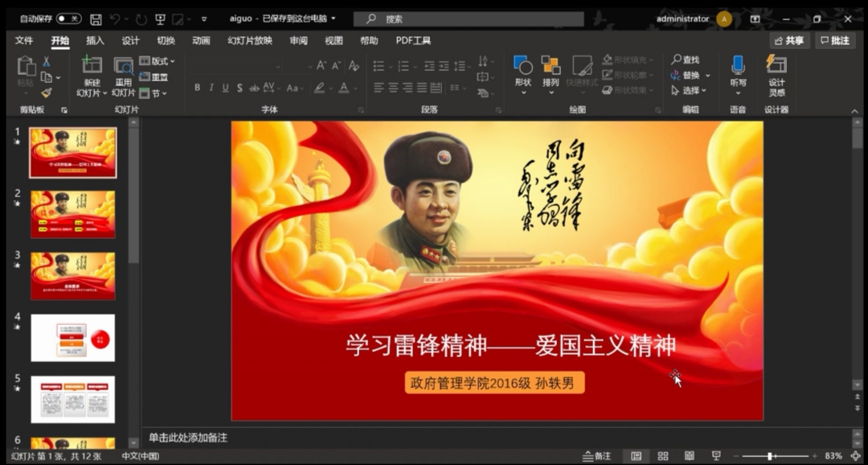This screenshot has width=868, height=465.
Task: Toggle text shadow
Action: pyautogui.click(x=240, y=88)
